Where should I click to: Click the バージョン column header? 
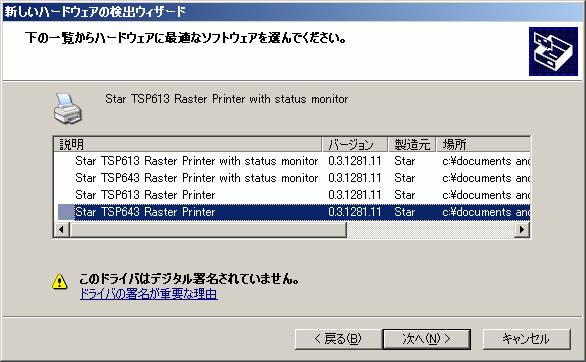click(x=355, y=145)
